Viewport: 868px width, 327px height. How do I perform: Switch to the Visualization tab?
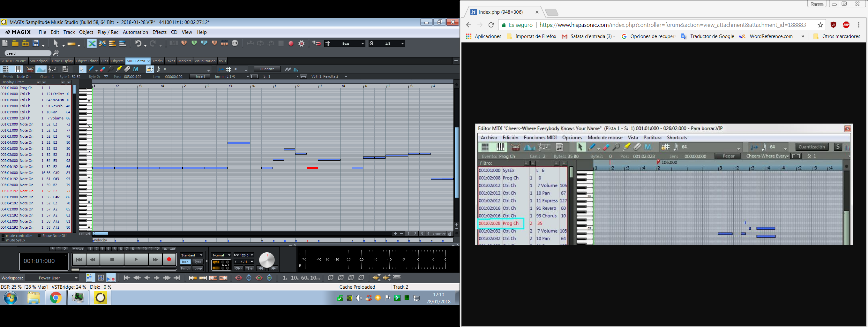coord(205,61)
